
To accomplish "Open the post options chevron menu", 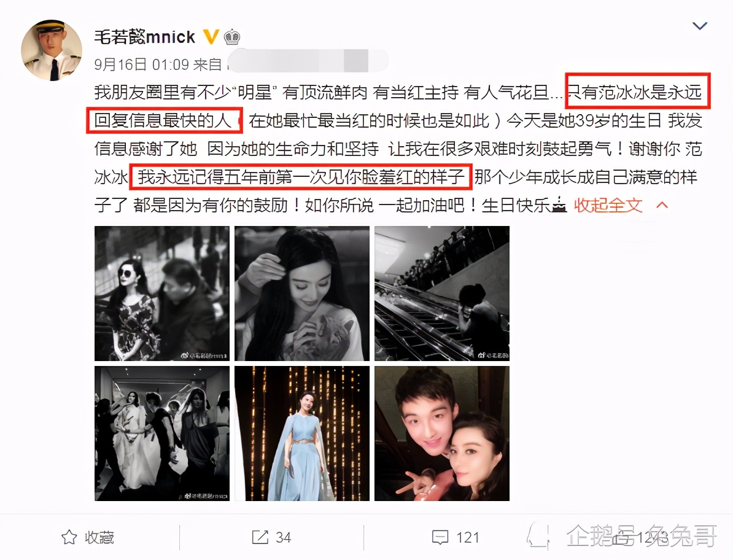I will 699,26.
